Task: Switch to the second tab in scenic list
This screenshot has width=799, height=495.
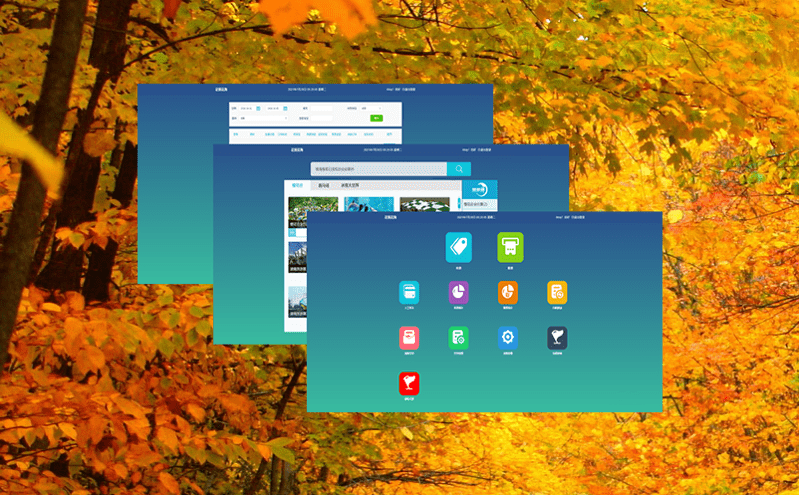Action: pyautogui.click(x=323, y=186)
